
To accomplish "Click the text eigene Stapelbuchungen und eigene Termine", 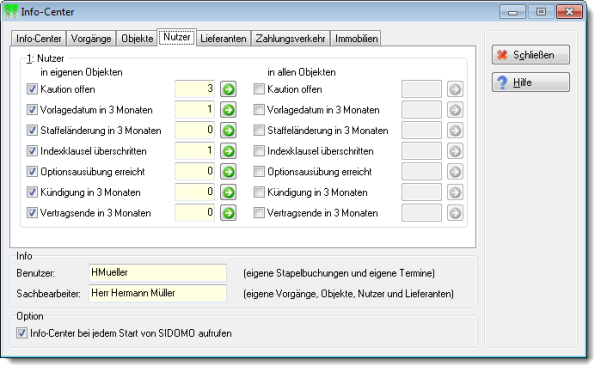I will pyautogui.click(x=339, y=273).
